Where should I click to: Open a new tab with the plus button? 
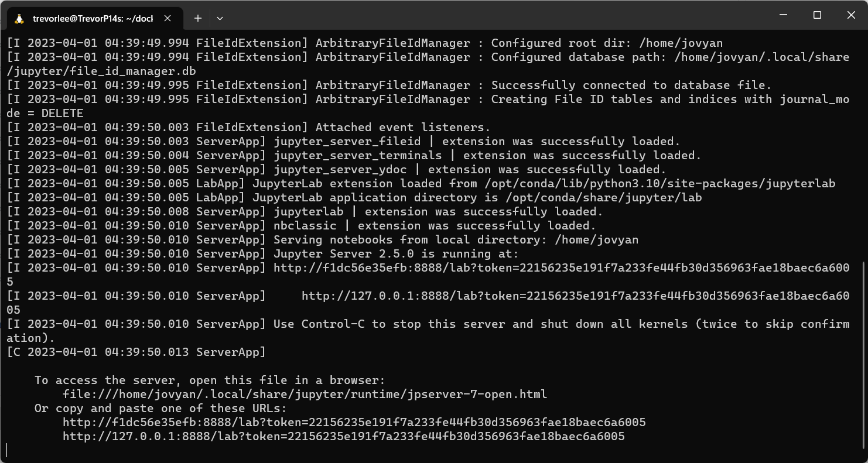tap(198, 18)
